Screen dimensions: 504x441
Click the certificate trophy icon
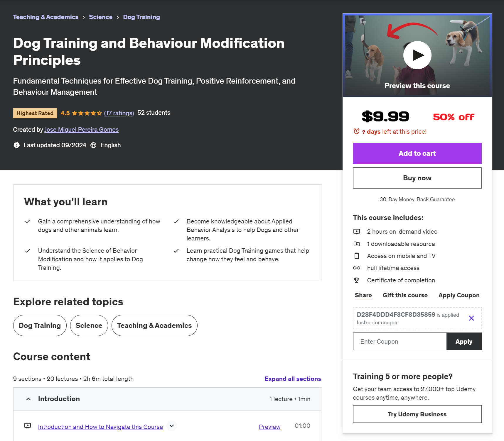click(357, 280)
